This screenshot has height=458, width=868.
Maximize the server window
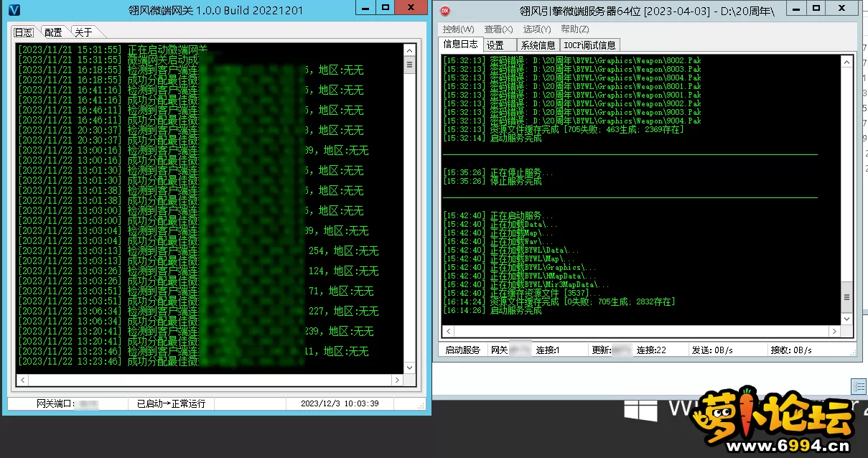[816, 8]
